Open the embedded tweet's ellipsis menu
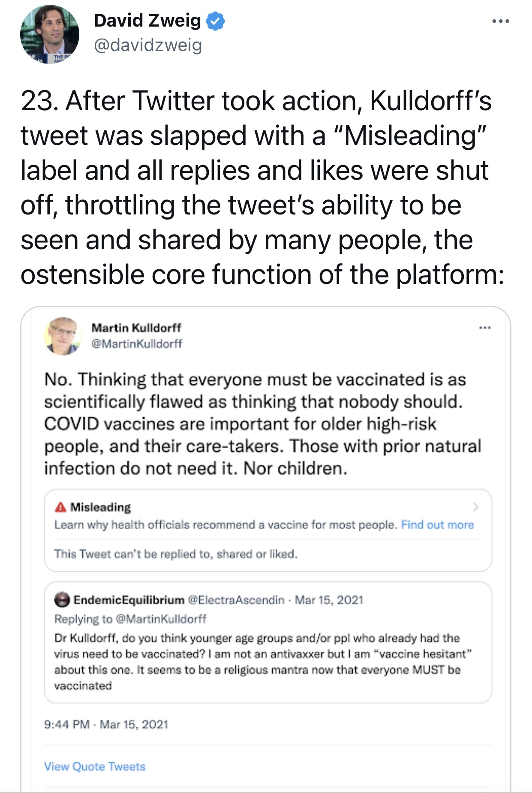The image size is (532, 793). click(485, 328)
